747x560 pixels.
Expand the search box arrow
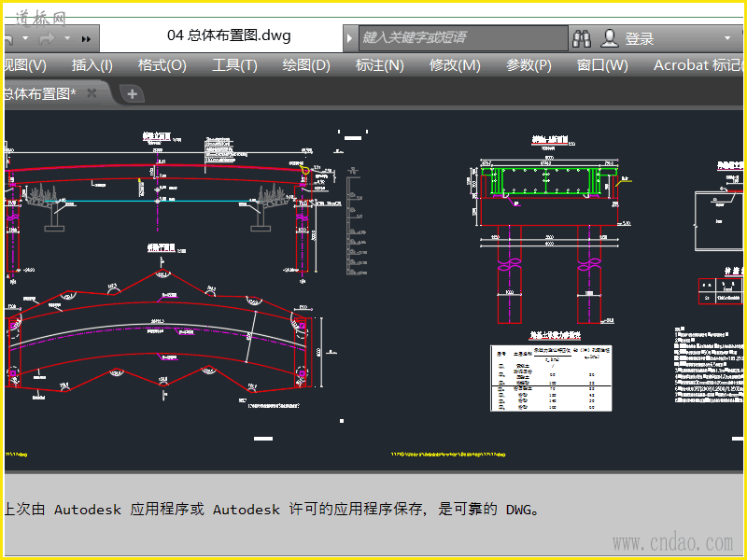pyautogui.click(x=349, y=38)
